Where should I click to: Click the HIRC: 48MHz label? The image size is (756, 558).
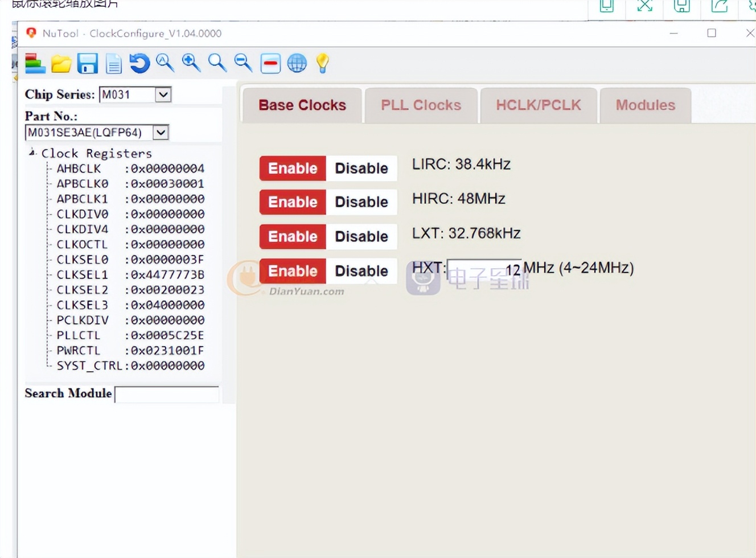pyautogui.click(x=459, y=199)
